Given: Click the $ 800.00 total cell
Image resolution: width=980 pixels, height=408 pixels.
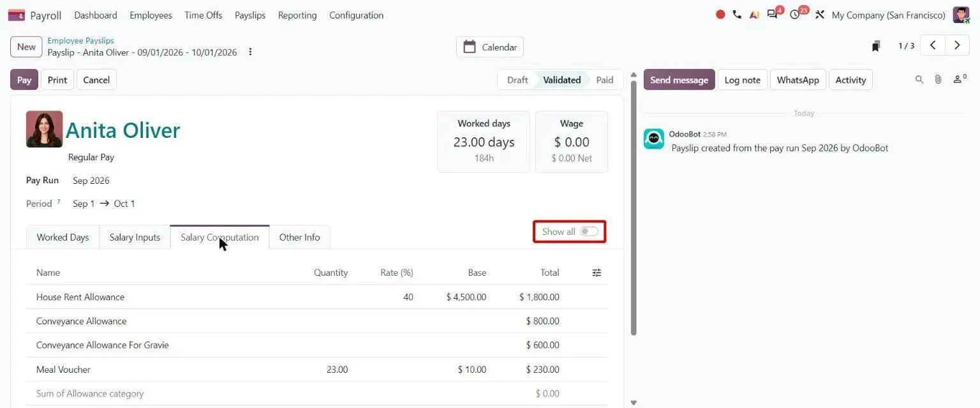Looking at the screenshot, I should click(542, 321).
